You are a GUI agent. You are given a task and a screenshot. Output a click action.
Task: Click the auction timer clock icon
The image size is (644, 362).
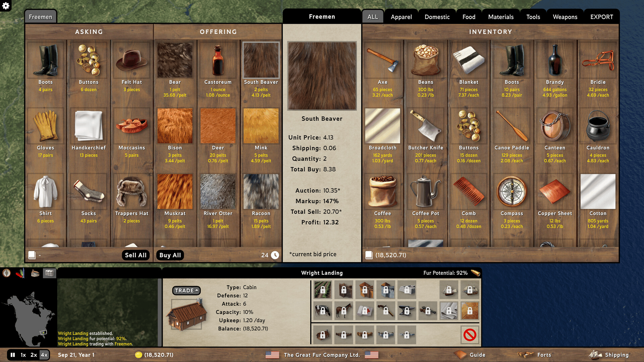[x=275, y=255]
